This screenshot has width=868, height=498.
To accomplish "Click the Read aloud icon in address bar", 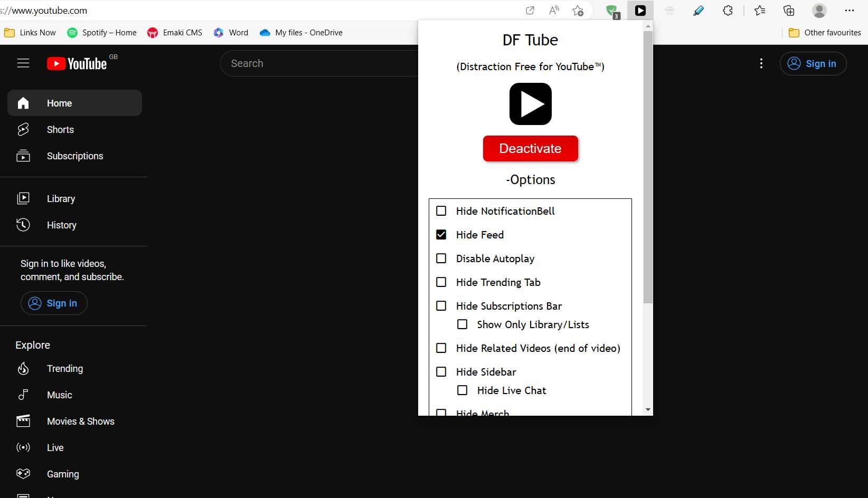I will coord(554,11).
